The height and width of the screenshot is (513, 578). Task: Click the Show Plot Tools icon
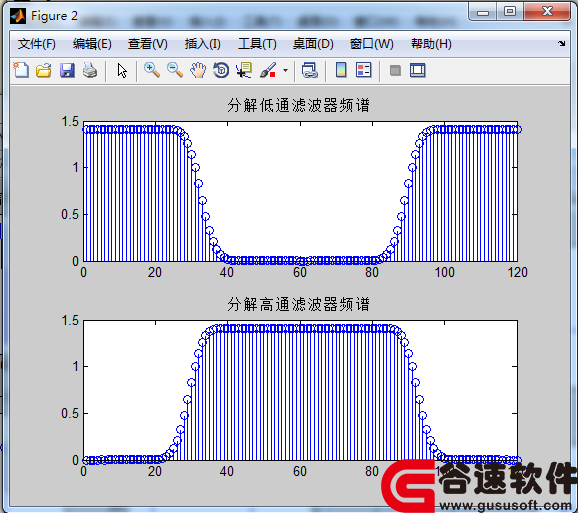click(x=418, y=70)
